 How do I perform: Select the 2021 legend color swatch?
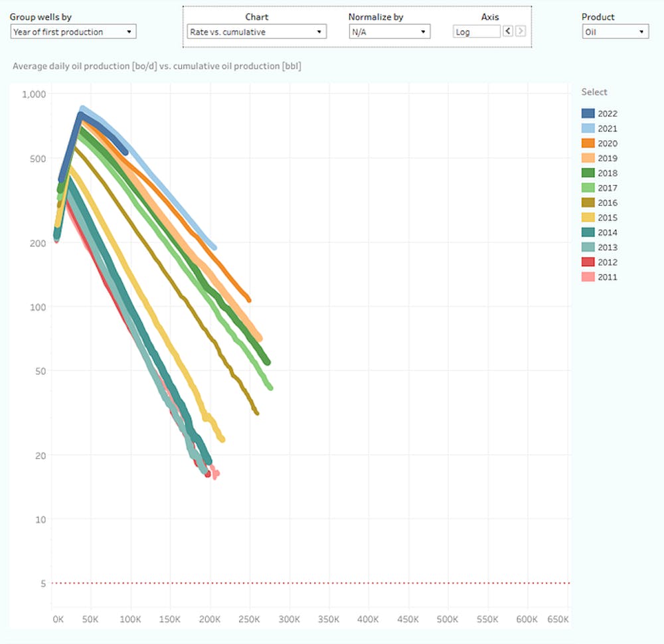(x=588, y=128)
